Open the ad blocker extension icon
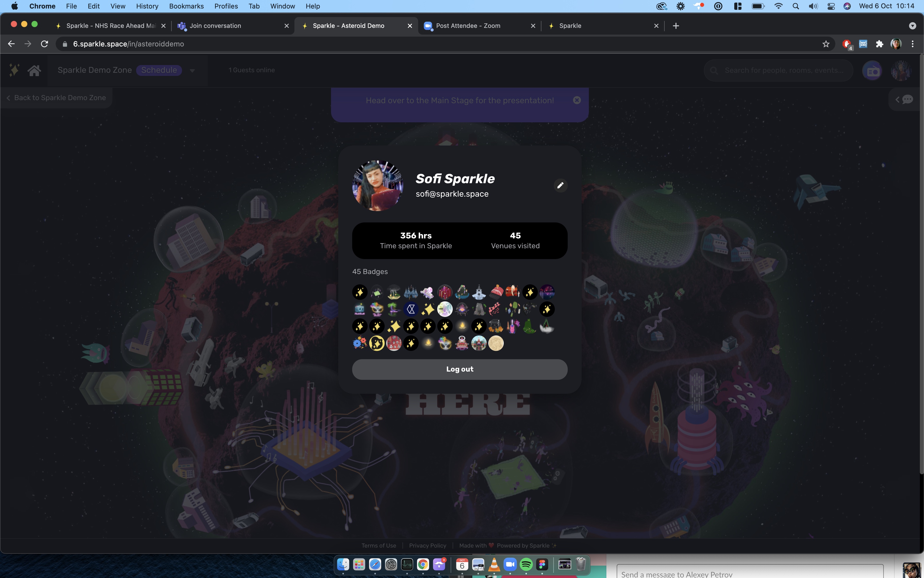This screenshot has width=924, height=578. point(847,44)
